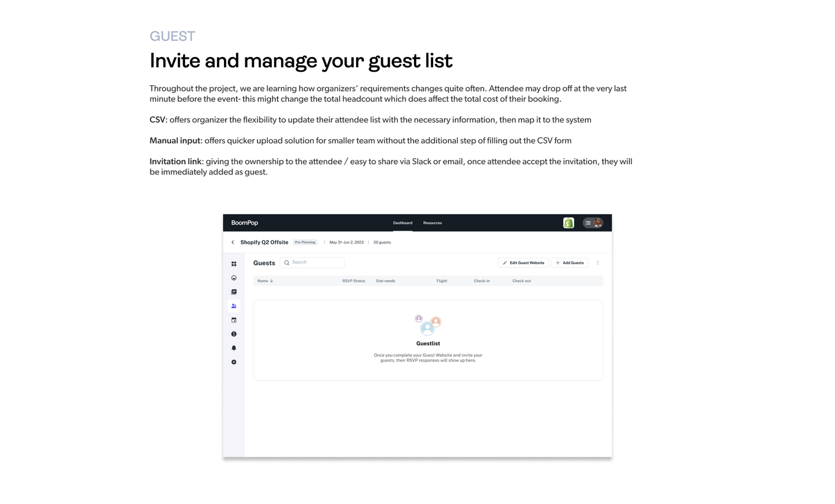Click the Edit Guest Website button

pos(523,263)
